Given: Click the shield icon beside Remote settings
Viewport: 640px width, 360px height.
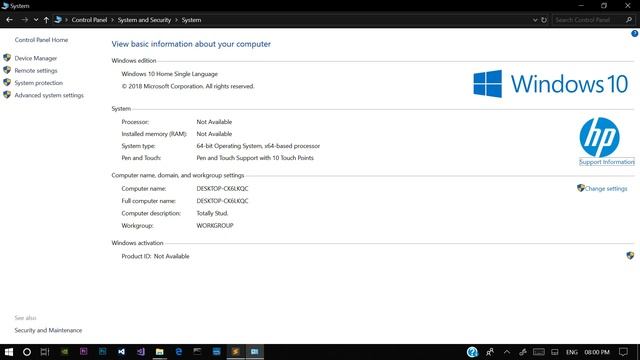Looking at the screenshot, I should click(x=7, y=70).
